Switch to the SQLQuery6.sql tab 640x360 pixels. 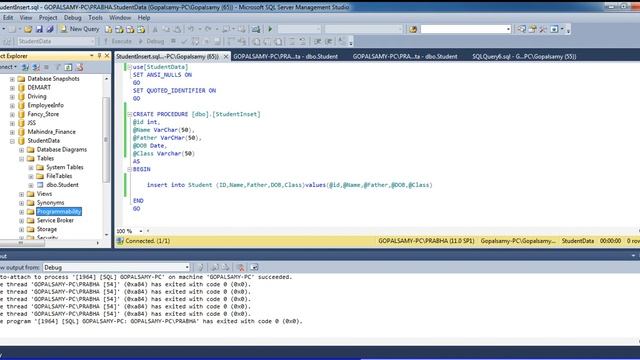pos(524,57)
